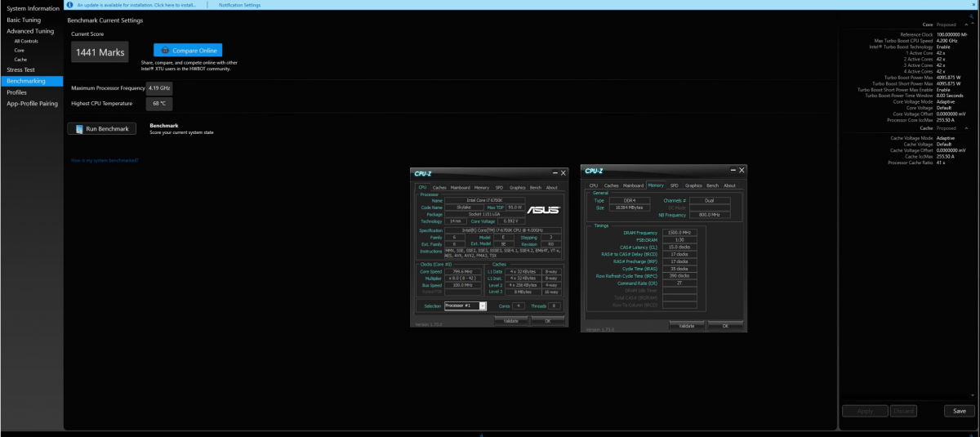
Task: Switch to About tab in left CPU-Z window
Action: 551,188
